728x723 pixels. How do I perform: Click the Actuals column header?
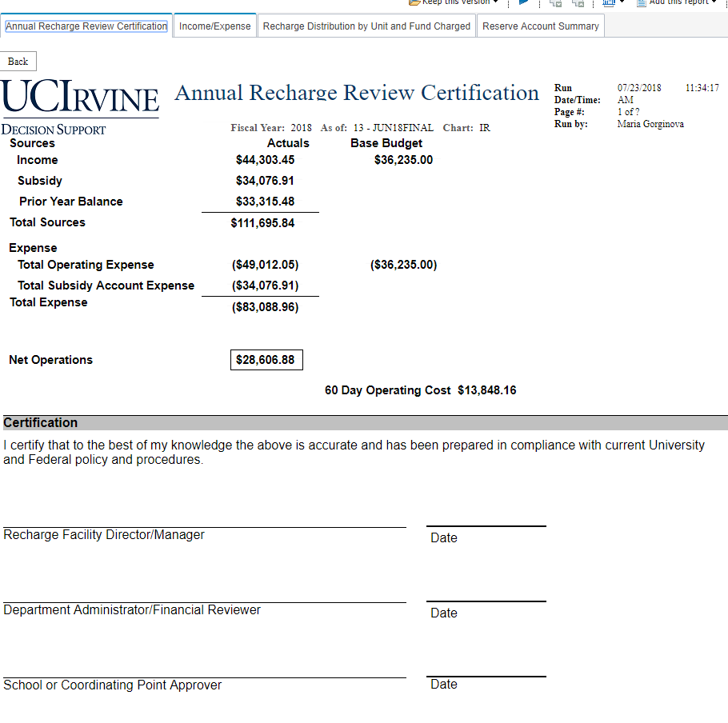[x=288, y=143]
